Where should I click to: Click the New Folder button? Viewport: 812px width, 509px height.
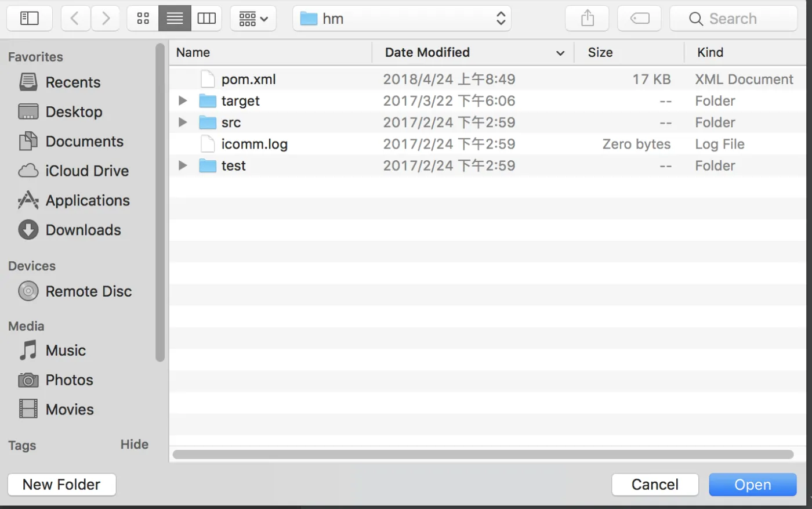coord(61,485)
